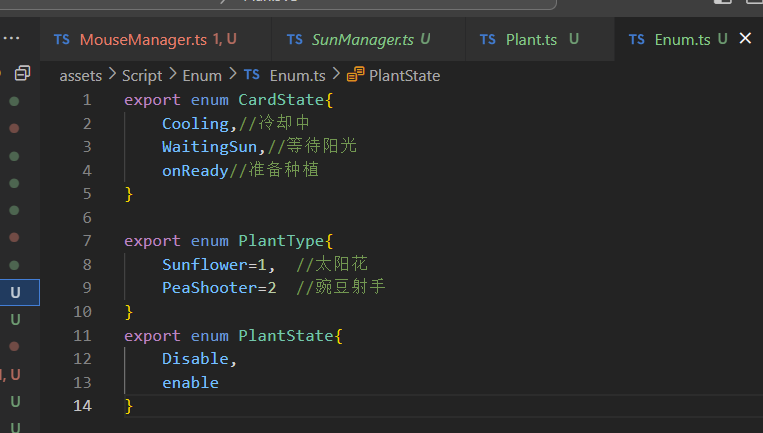Image resolution: width=763 pixels, height=433 pixels.
Task: Open the explorer views and more actions ellipsis
Action: [x=12, y=38]
